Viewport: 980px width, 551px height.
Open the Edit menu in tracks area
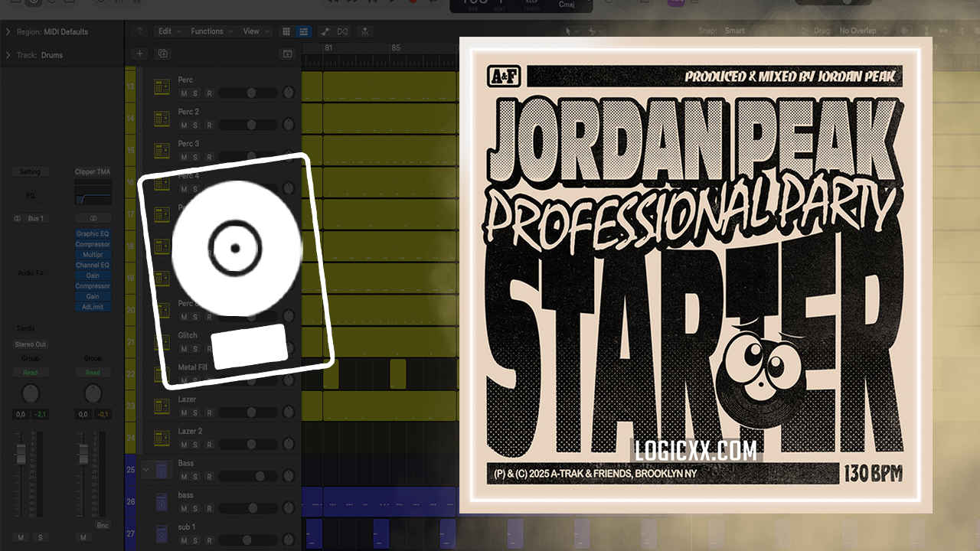coord(168,31)
